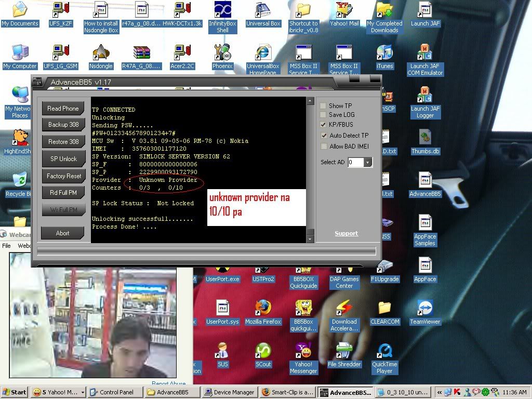The width and height of the screenshot is (532, 399).
Task: Launch Acer2.2C shortcut
Action: point(182,57)
